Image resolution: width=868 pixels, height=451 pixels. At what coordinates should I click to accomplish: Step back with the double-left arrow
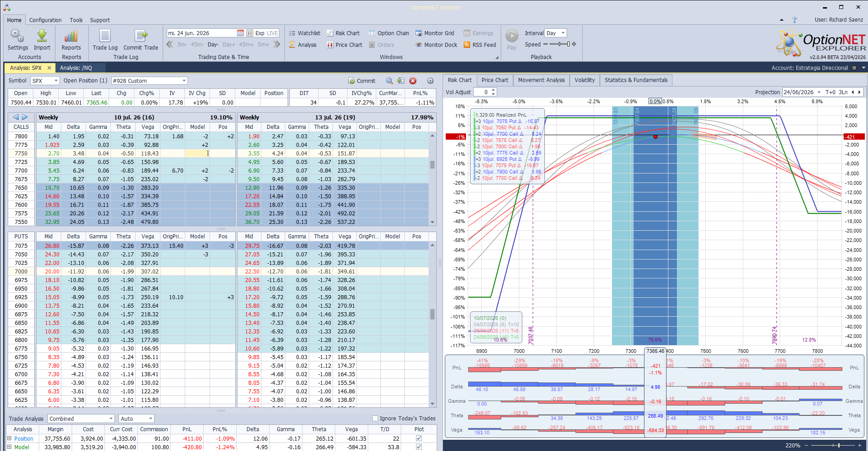point(170,44)
